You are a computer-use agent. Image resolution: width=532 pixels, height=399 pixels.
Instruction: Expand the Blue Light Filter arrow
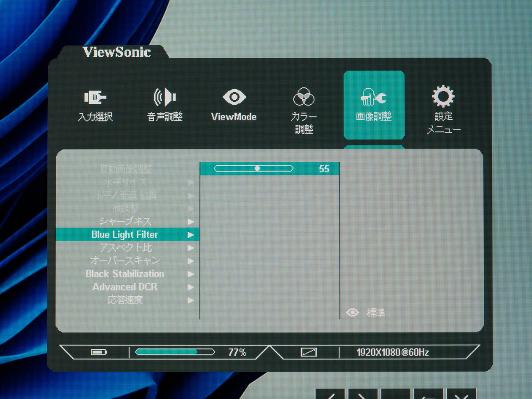tap(191, 235)
